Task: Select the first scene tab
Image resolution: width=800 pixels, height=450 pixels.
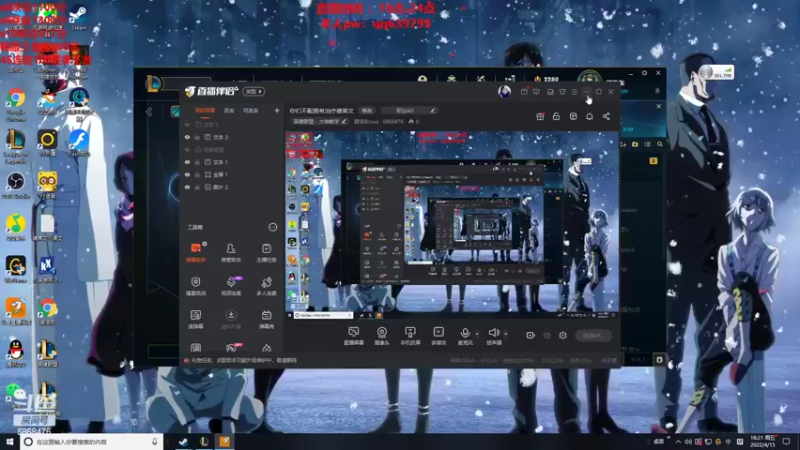Action: point(205,110)
